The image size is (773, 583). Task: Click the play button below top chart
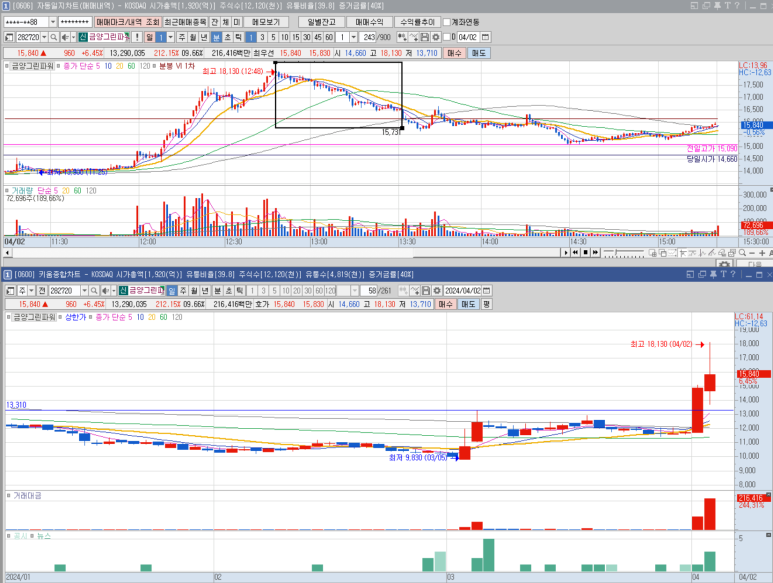566,252
